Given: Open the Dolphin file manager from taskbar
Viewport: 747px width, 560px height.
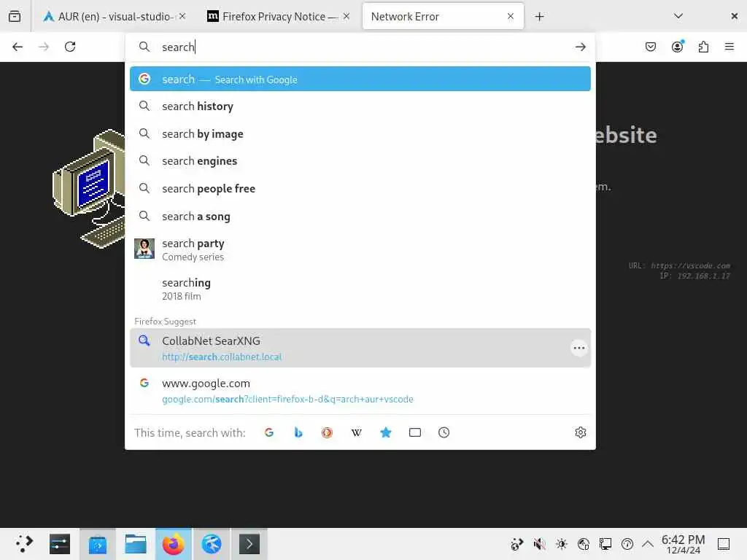Looking at the screenshot, I should tap(135, 544).
